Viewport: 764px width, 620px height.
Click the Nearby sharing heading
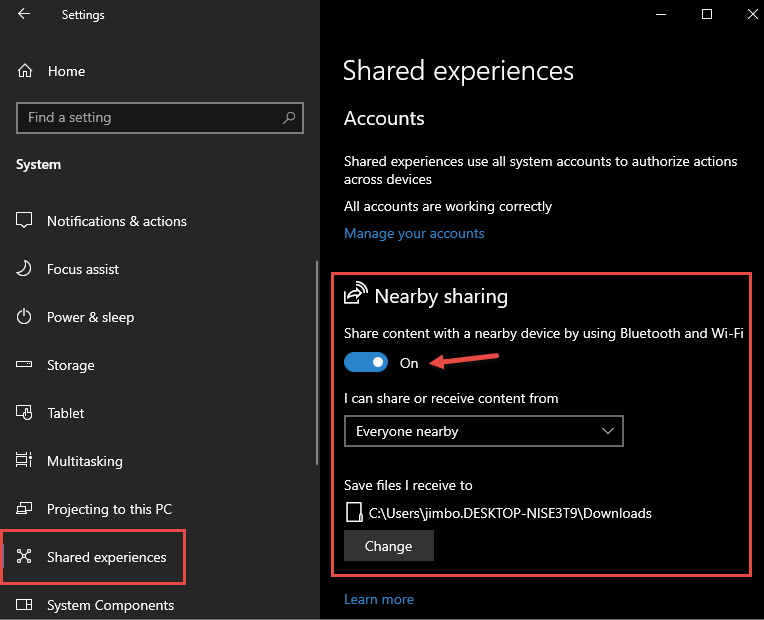click(x=441, y=296)
